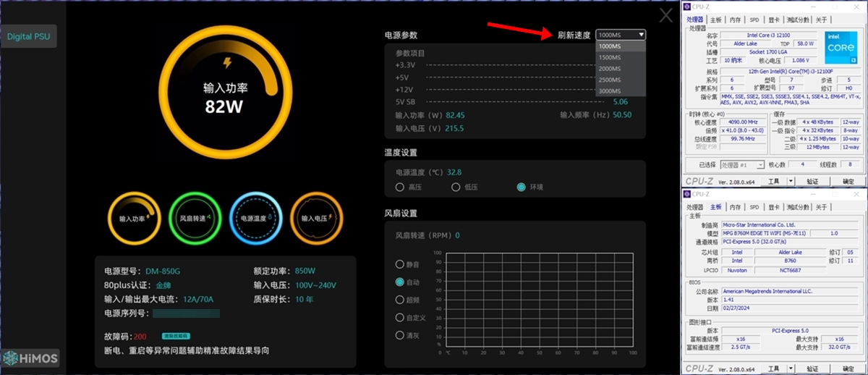Pick 3000MS in the refresh speed list

620,90
